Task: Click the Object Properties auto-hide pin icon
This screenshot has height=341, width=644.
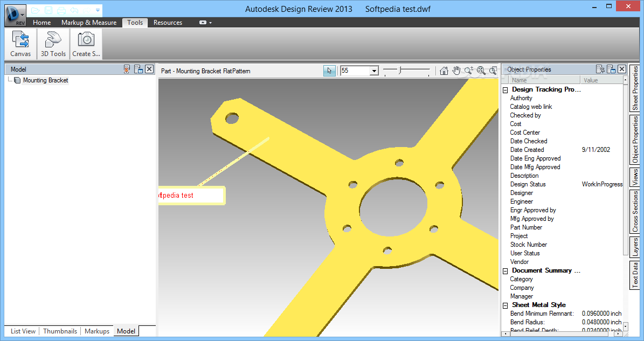Action: 600,69
